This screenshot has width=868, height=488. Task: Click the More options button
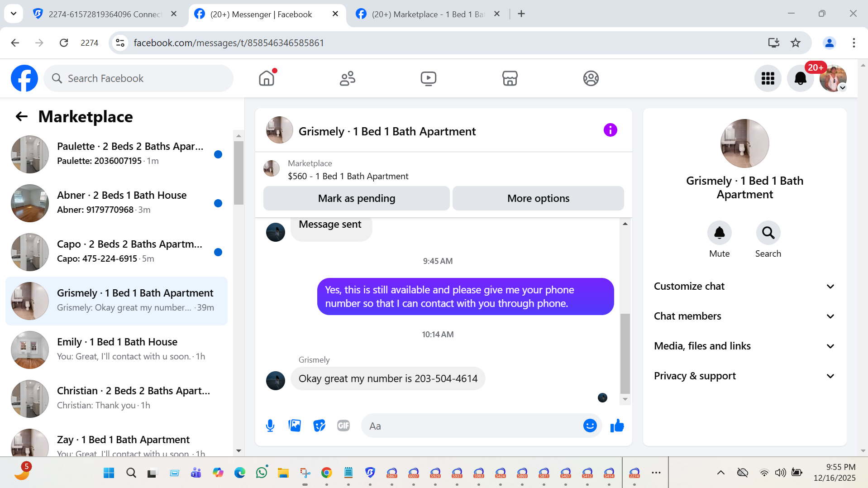pos(538,198)
